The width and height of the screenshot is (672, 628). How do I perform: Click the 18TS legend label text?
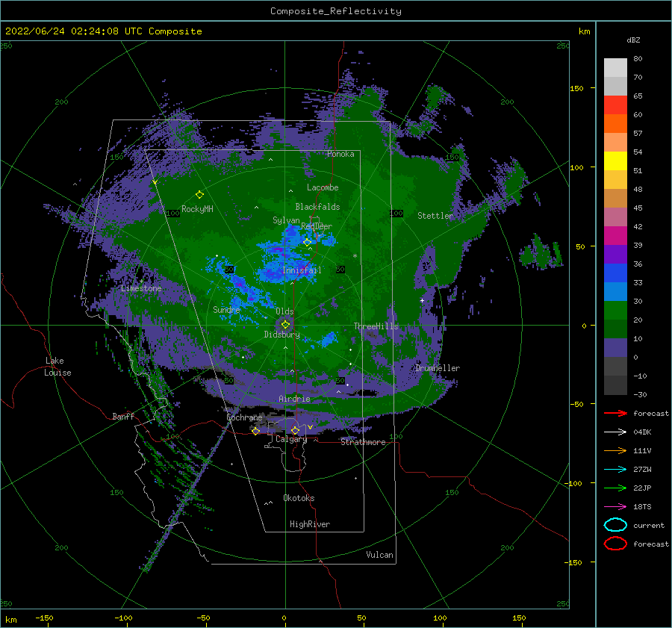(642, 507)
